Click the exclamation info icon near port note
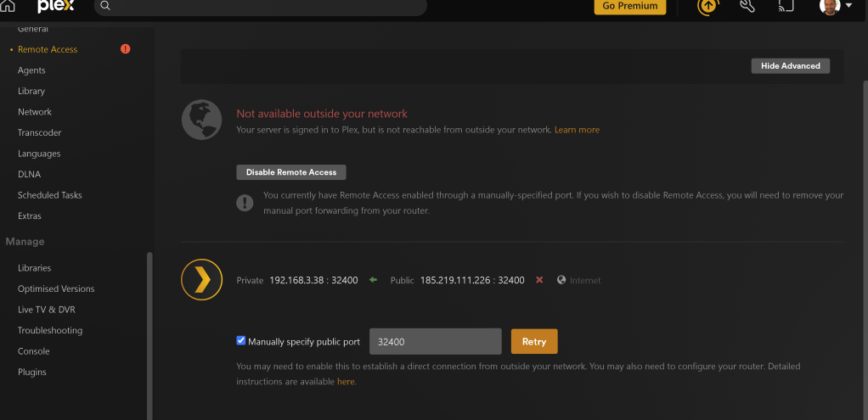The height and width of the screenshot is (420, 868). [x=245, y=203]
